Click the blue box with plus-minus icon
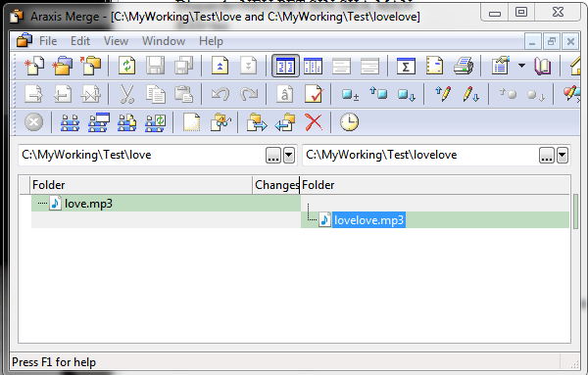This screenshot has width=588, height=375. (x=350, y=94)
